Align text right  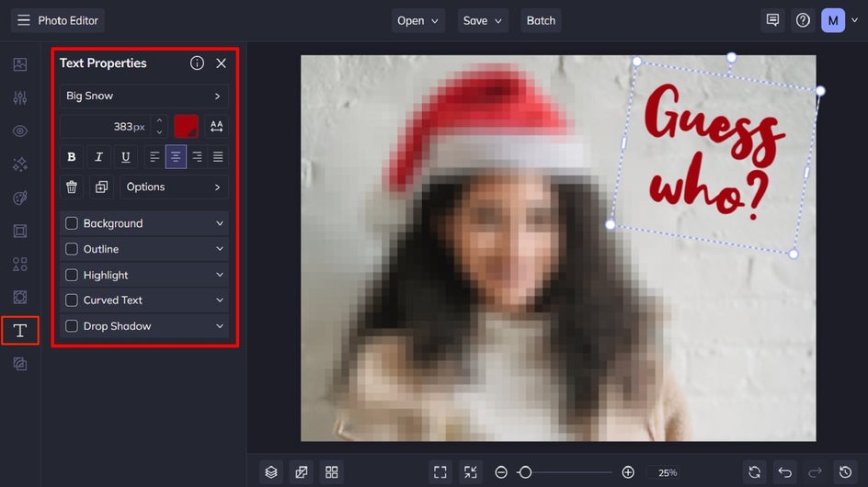point(197,156)
